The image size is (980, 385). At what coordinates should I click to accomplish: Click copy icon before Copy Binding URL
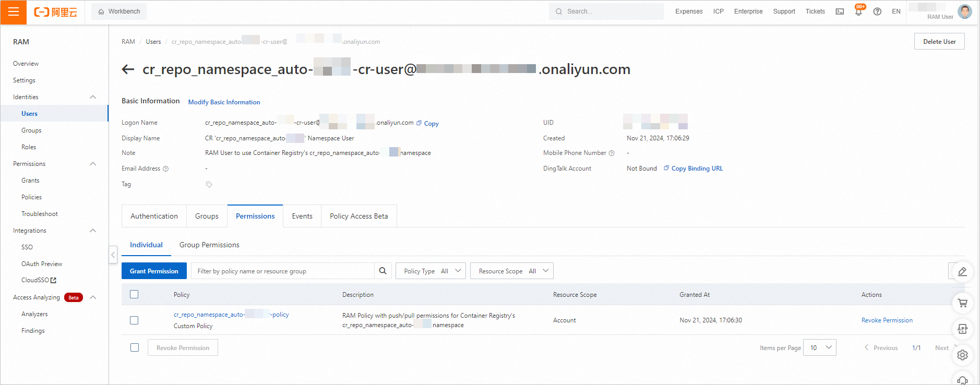pos(666,168)
